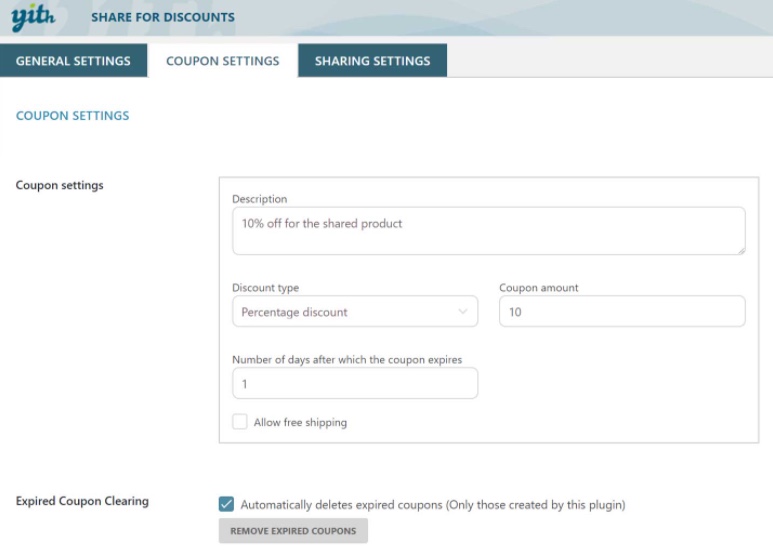Click the 'Coupon amount' field label
The image size is (773, 553).
point(539,288)
